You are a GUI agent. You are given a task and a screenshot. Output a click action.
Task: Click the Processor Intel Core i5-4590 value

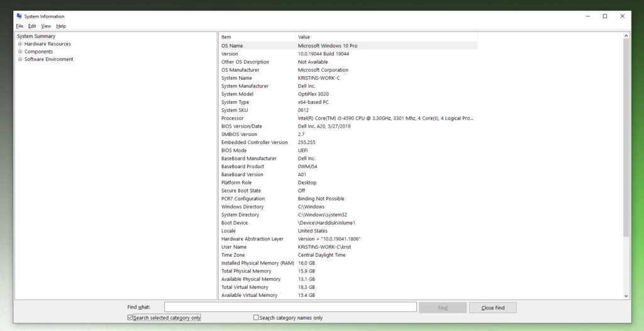pyautogui.click(x=386, y=118)
